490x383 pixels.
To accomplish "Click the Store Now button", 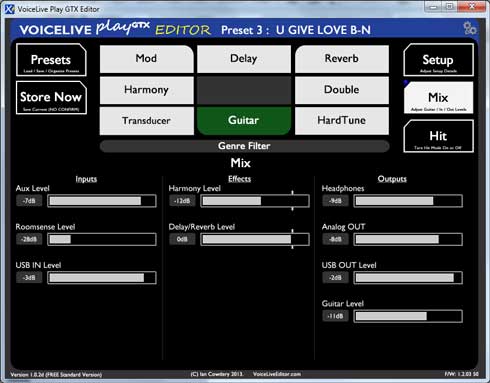I will point(51,98).
